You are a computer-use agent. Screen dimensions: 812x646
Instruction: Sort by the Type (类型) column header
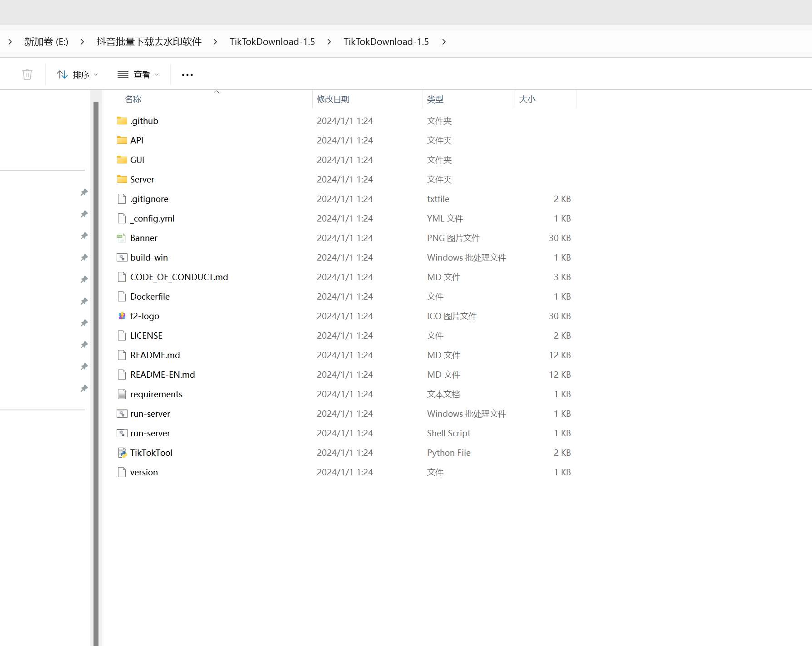pyautogui.click(x=435, y=99)
